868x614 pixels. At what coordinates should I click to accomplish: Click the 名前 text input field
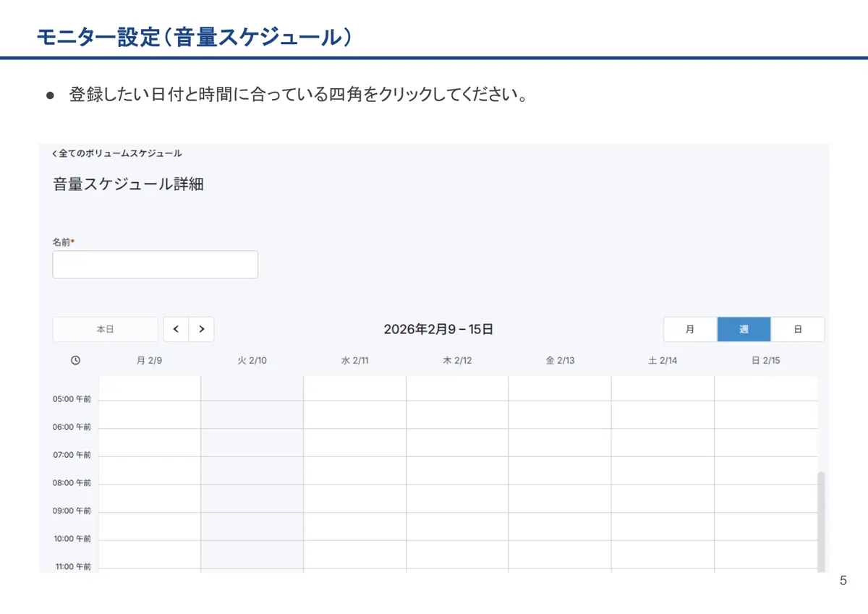(x=155, y=265)
